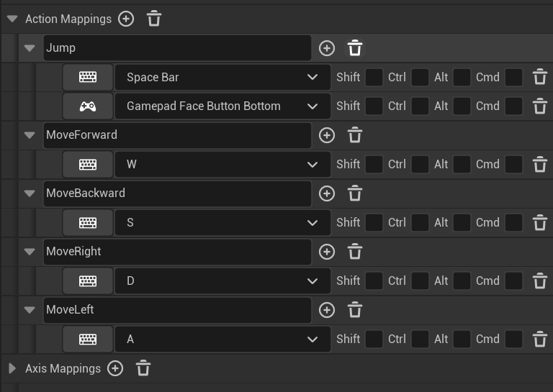Add a new Action Mapping
Viewport: 553px width, 392px height.
pyautogui.click(x=126, y=19)
